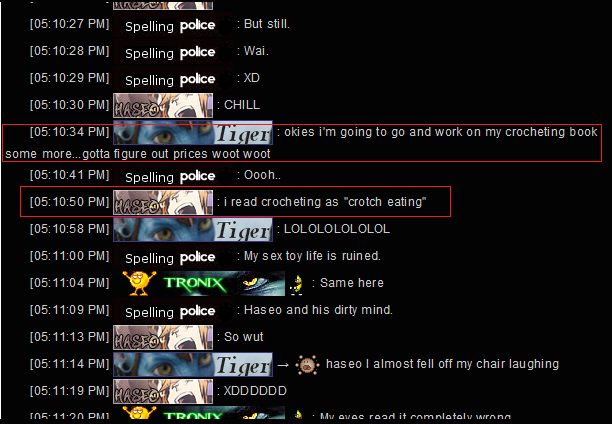The width and height of the screenshot is (612, 424).
Task: Click the arrow icon after Tiger's 05:11:14 banner
Action: coord(283,365)
